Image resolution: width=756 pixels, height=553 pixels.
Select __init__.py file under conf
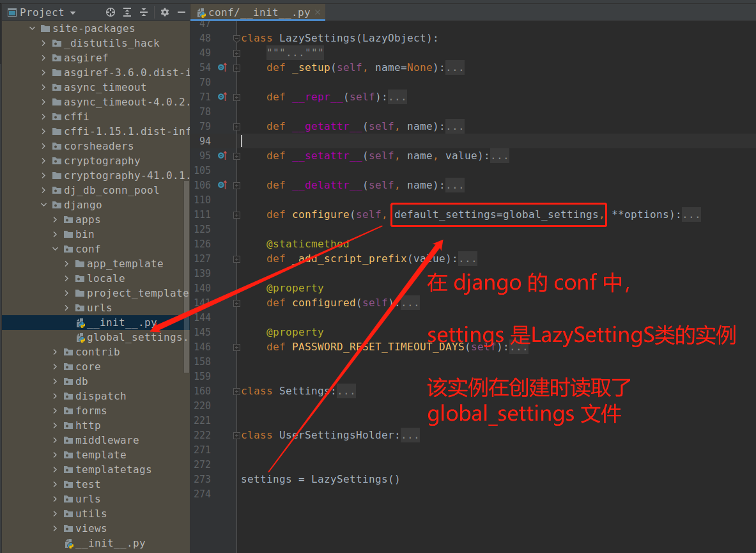tap(117, 323)
